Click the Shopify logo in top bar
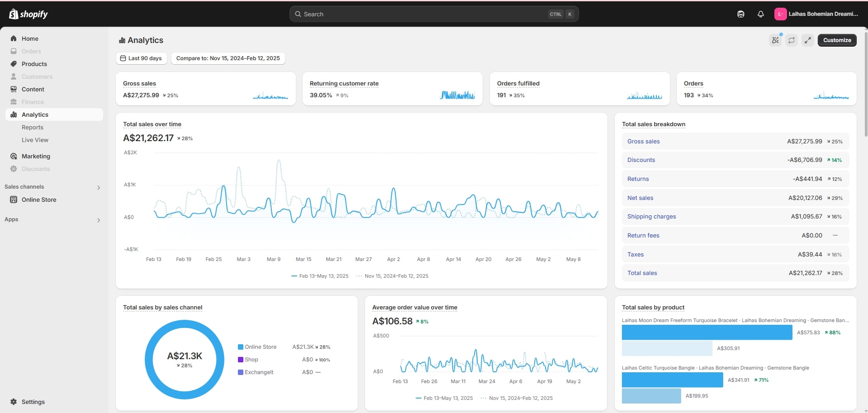The width and height of the screenshot is (868, 413). 28,14
